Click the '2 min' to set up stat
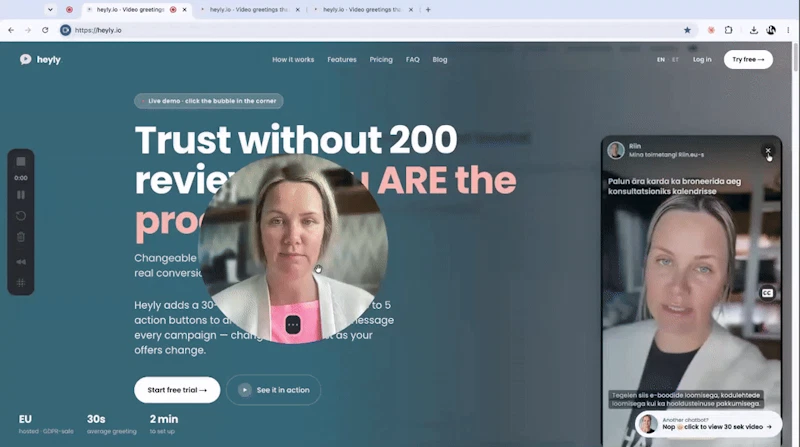Viewport: 800px width, 447px height. coord(164,419)
